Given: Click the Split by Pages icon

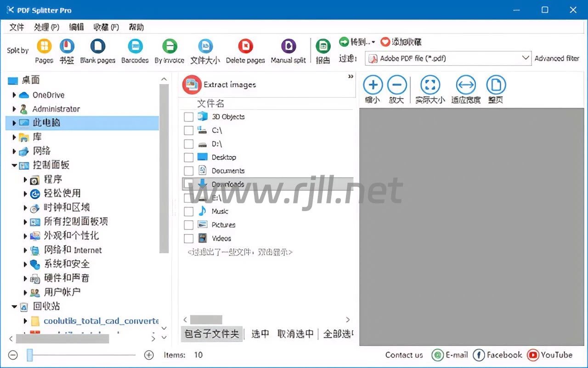Looking at the screenshot, I should pos(44,46).
